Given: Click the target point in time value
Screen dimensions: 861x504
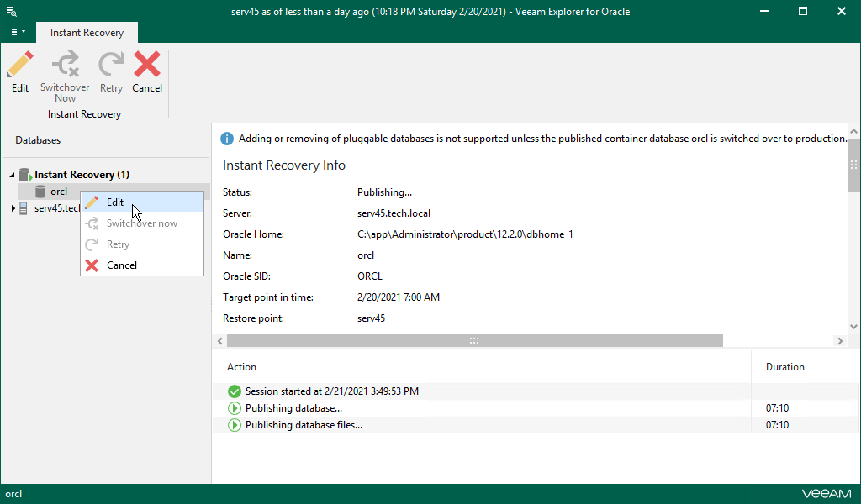Looking at the screenshot, I should [x=398, y=297].
